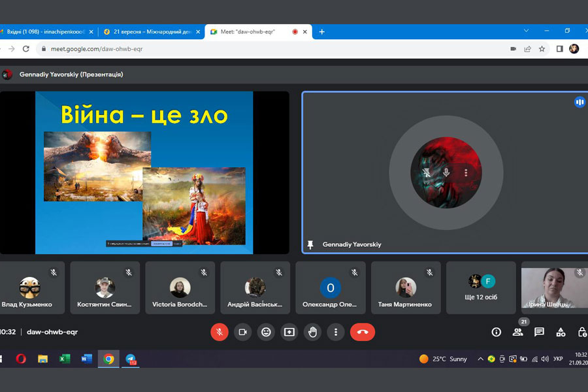Viewport: 588px width, 392px height.
Task: Unmute the microphone in the call bar
Action: [220, 332]
